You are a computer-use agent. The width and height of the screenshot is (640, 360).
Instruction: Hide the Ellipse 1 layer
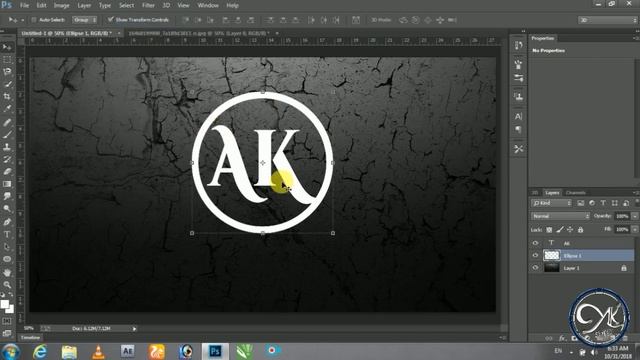coord(535,256)
